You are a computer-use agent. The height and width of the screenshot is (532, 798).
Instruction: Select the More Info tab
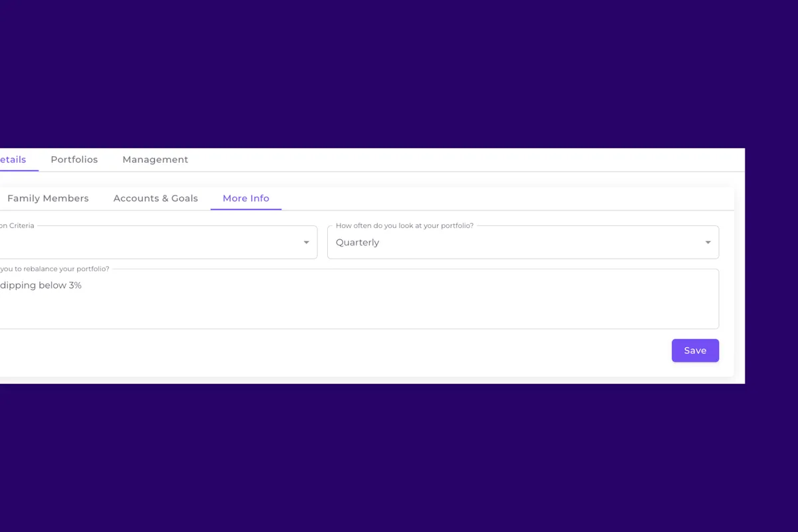[245, 198]
